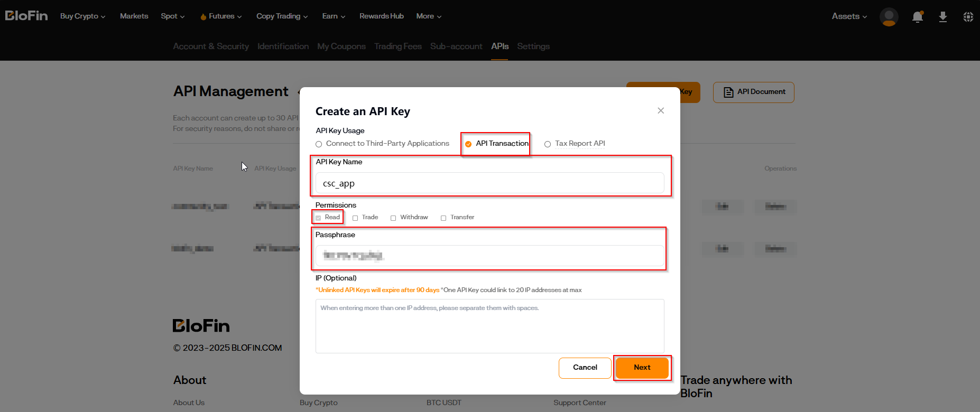Check the Transfer permission box

tap(443, 218)
